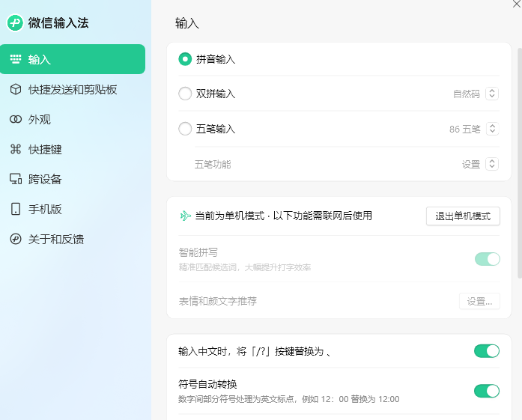
Task: Click the command-key icon for 快捷键
Action: (15, 150)
